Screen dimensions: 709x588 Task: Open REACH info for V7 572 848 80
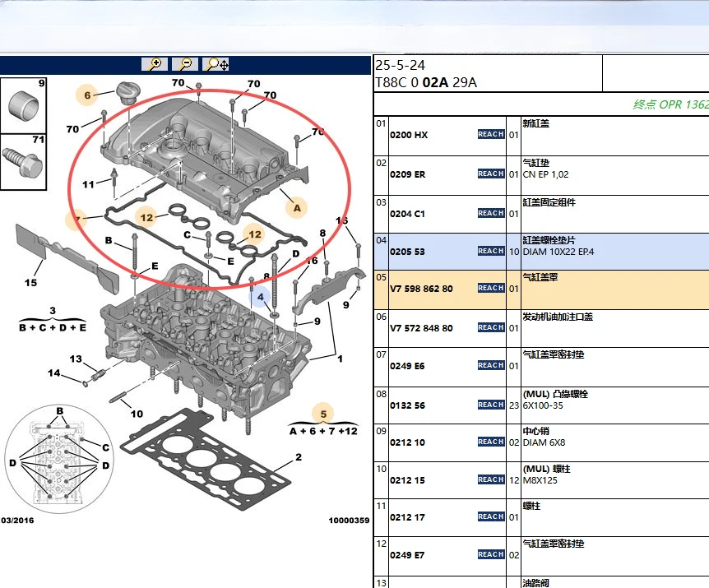click(x=491, y=327)
